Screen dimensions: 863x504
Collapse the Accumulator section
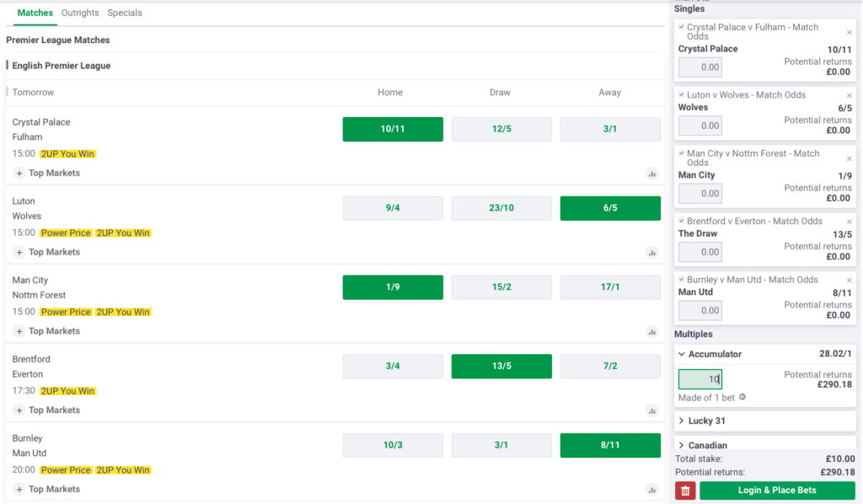[682, 354]
